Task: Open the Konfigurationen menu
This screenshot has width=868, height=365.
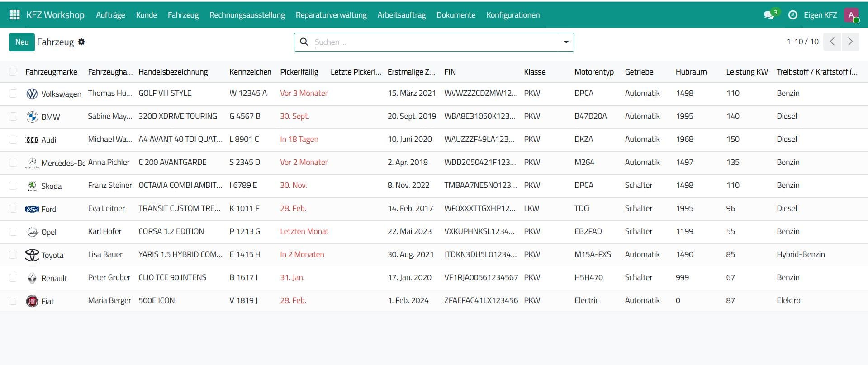Action: pyautogui.click(x=513, y=15)
